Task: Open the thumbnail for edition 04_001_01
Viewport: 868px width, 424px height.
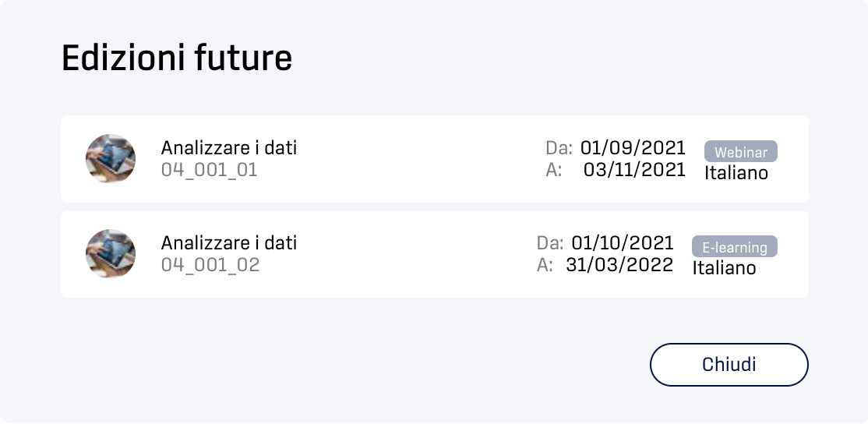Action: click(x=110, y=158)
